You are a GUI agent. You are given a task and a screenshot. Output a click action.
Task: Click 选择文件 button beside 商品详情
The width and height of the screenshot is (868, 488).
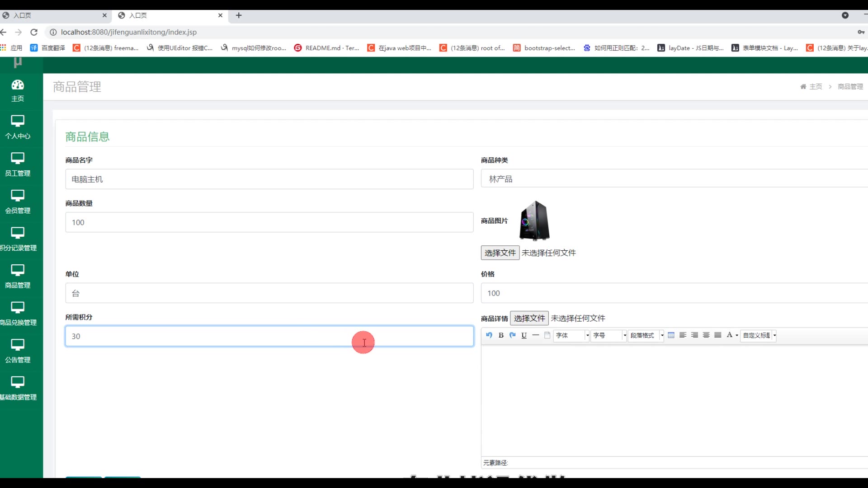coord(529,318)
